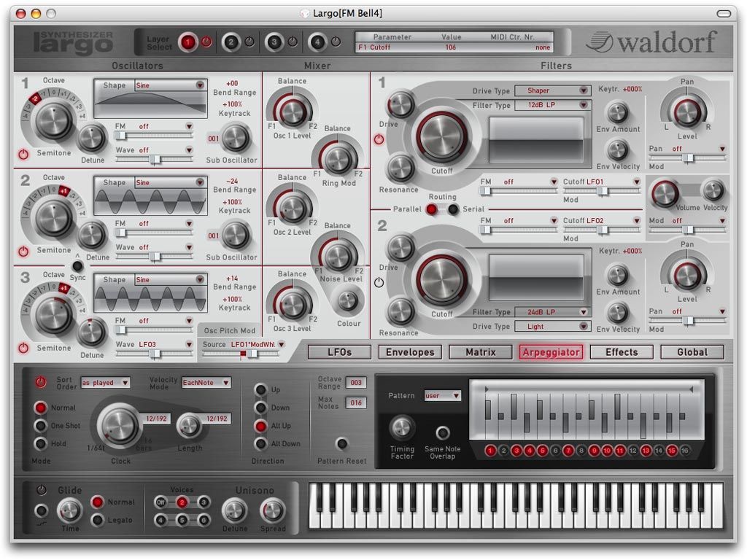The image size is (747, 560).
Task: Open Velocity Mode dropdown
Action: tap(206, 382)
